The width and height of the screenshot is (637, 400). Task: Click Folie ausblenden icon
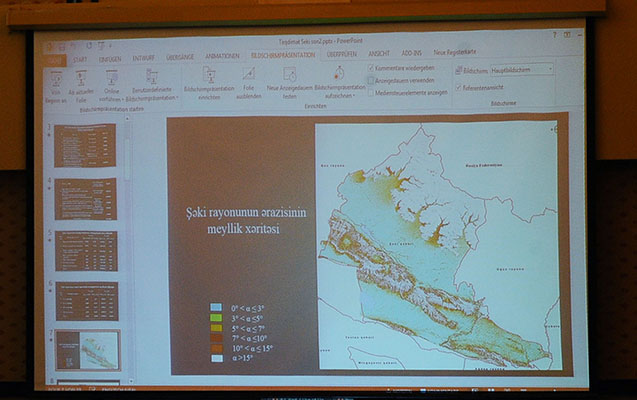(x=248, y=75)
